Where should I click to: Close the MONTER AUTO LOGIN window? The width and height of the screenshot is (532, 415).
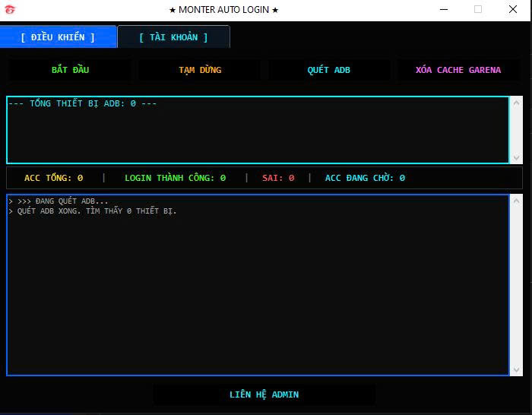(x=513, y=10)
